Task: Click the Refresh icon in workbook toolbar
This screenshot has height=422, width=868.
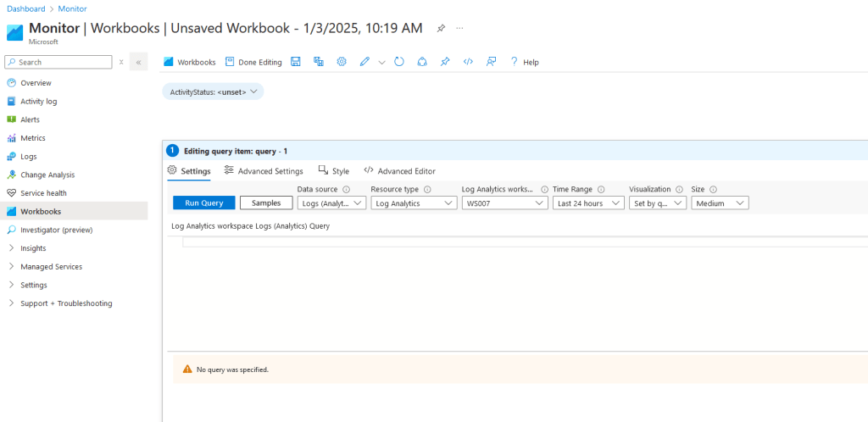Action: 399,62
